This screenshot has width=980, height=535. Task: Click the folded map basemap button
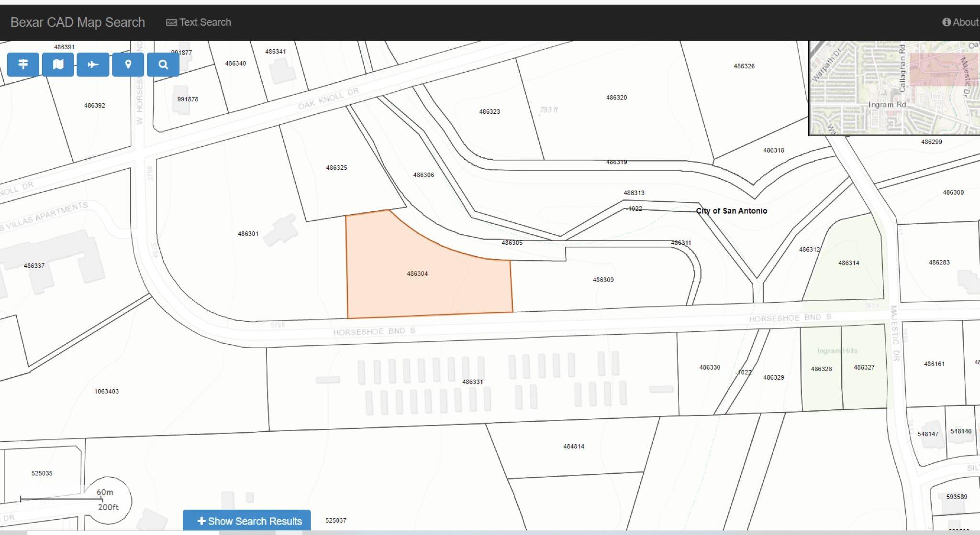pos(58,65)
